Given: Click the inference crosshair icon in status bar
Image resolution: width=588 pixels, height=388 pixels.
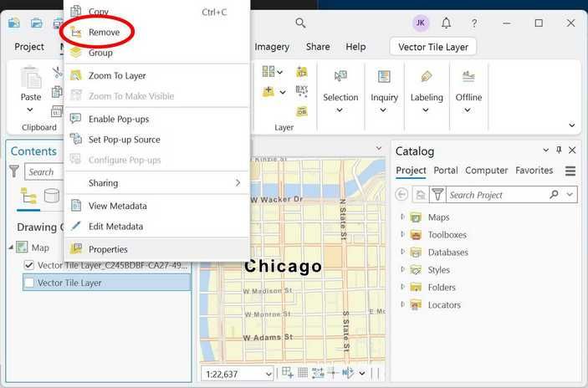Looking at the screenshot, I should tap(333, 373).
